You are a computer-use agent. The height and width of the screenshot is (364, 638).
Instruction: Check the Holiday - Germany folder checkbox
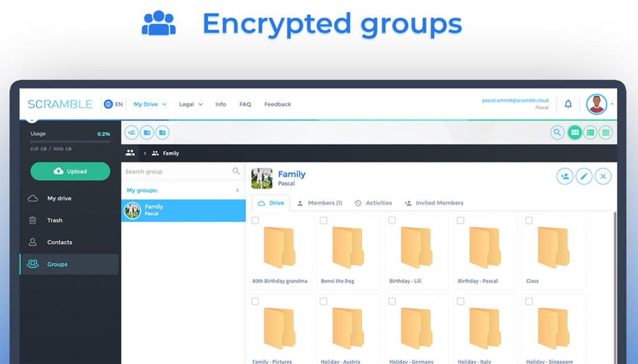(392, 301)
